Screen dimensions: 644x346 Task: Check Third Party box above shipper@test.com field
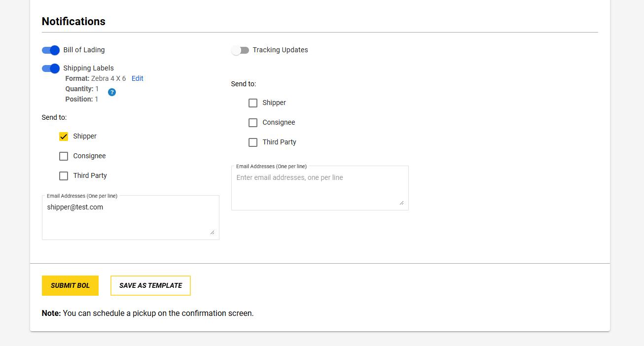[64, 176]
